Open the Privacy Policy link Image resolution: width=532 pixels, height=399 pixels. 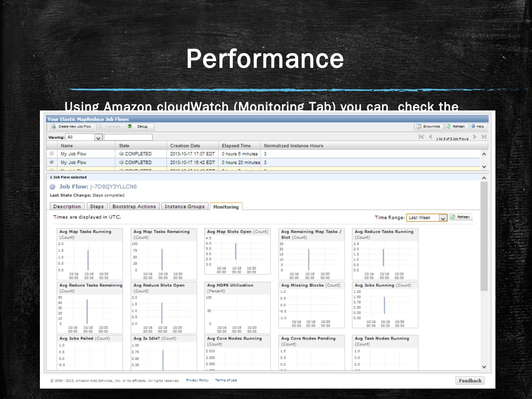197,380
